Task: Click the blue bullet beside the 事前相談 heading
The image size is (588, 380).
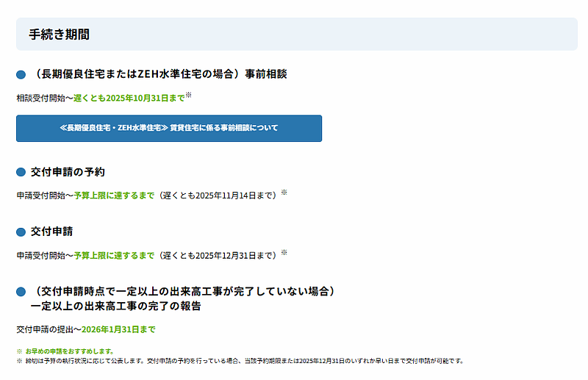Action: point(21,75)
